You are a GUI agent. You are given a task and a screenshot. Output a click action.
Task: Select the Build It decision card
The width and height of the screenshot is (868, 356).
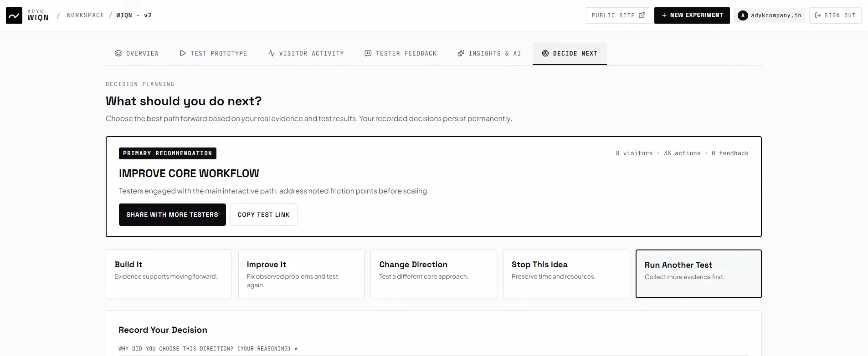169,274
